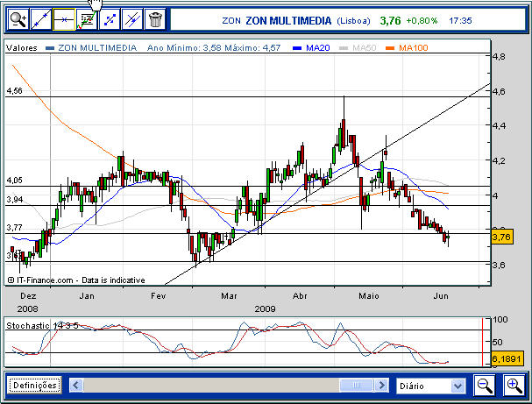The height and width of the screenshot is (404, 532).
Task: Toggle MA100 moving average legend
Action: 407,48
